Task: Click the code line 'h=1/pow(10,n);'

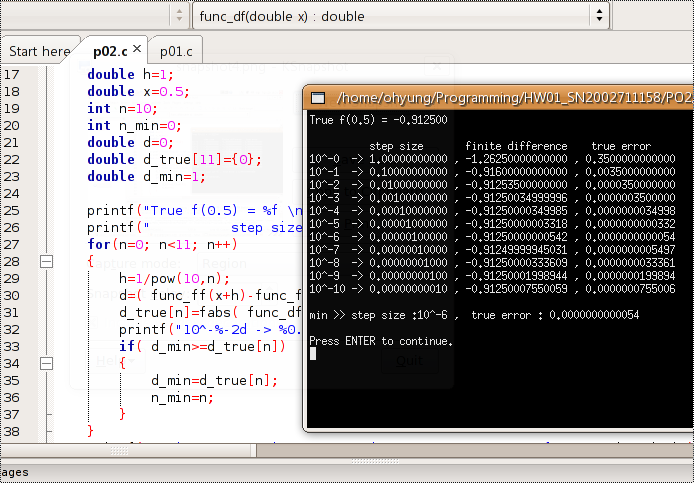Action: (174, 278)
